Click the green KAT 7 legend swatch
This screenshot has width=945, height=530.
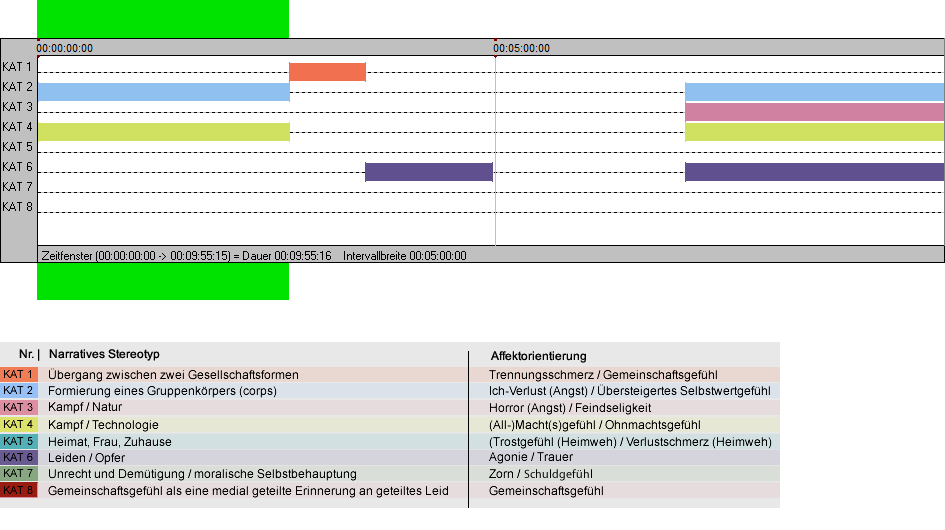click(19, 473)
